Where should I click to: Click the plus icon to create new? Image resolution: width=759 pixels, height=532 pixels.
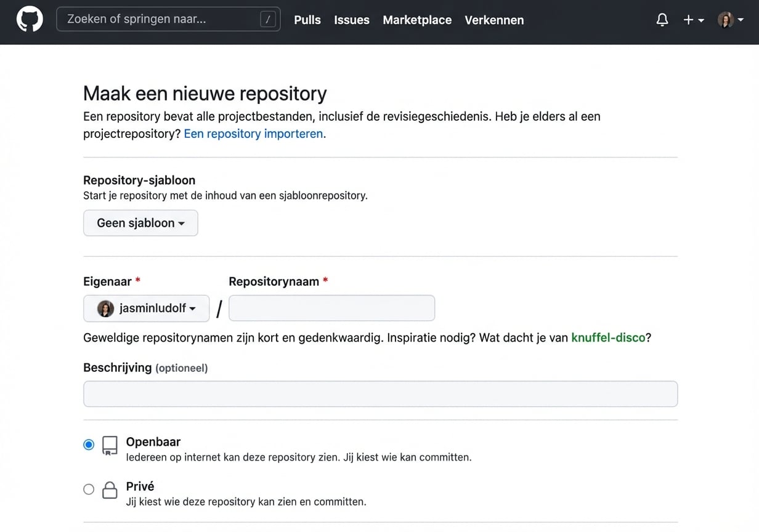pos(688,19)
